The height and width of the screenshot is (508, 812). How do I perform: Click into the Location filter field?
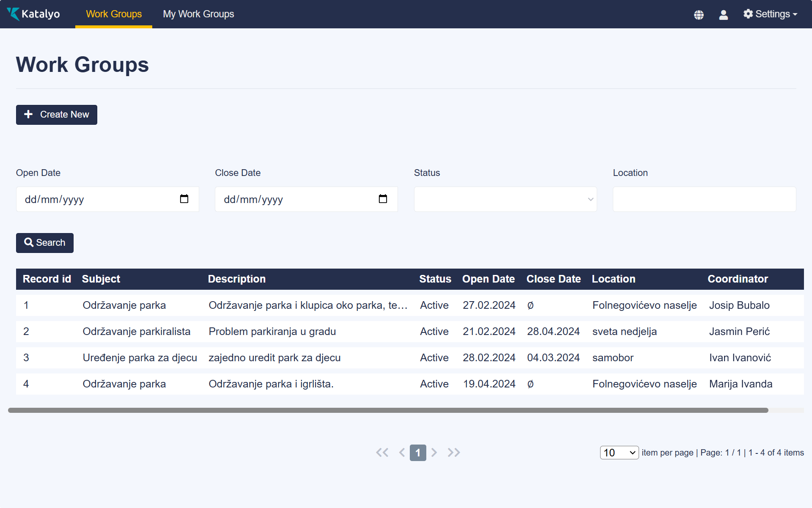point(704,199)
